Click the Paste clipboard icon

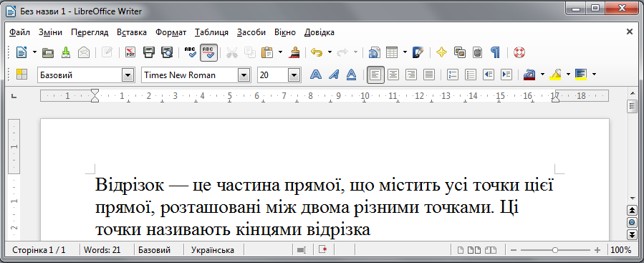click(267, 52)
